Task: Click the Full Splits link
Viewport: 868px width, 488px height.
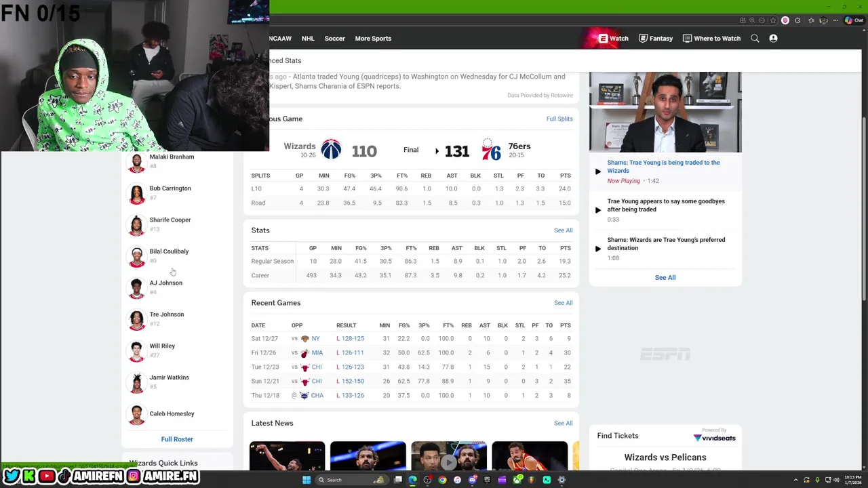Action: (559, 119)
